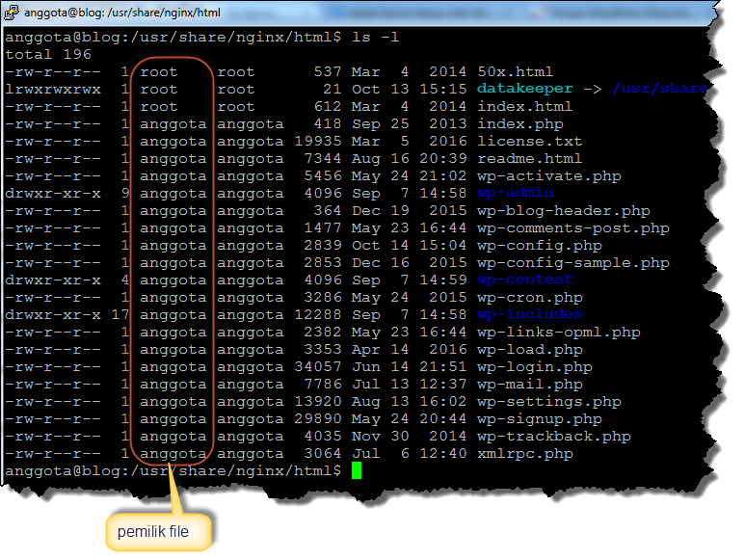Click the PuTTY icon in title bar
The height and width of the screenshot is (560, 745).
[x=13, y=13]
